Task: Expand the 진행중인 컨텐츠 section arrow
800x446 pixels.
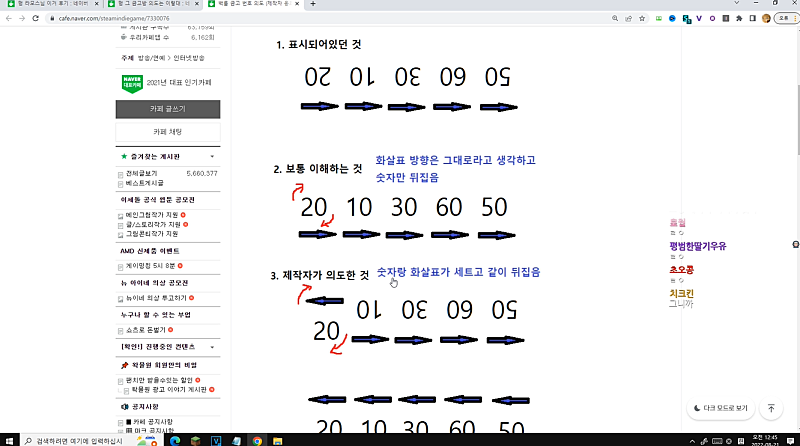Action: tap(212, 347)
